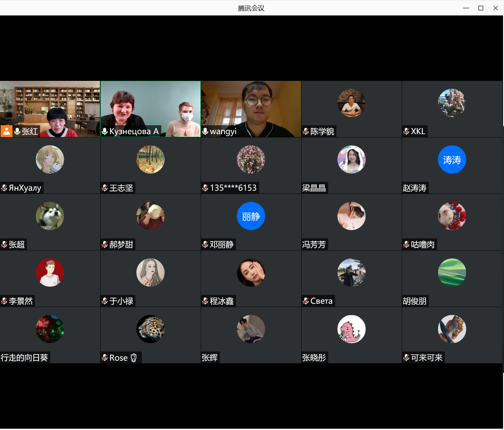Click muted mic icon beside ЯнХуалу
Viewport: 504px width, 430px height.
point(4,188)
